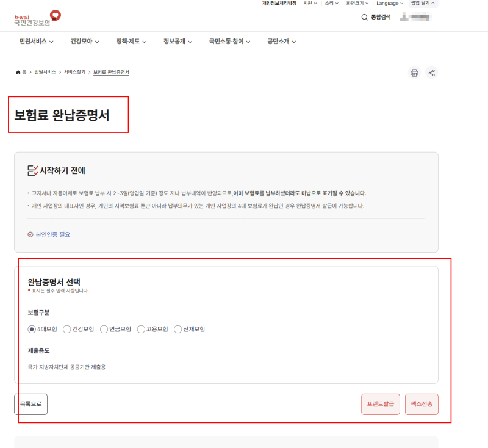Click 민원서비스 in the breadcrumb
Screen dimensions: 488x448
[x=45, y=72]
